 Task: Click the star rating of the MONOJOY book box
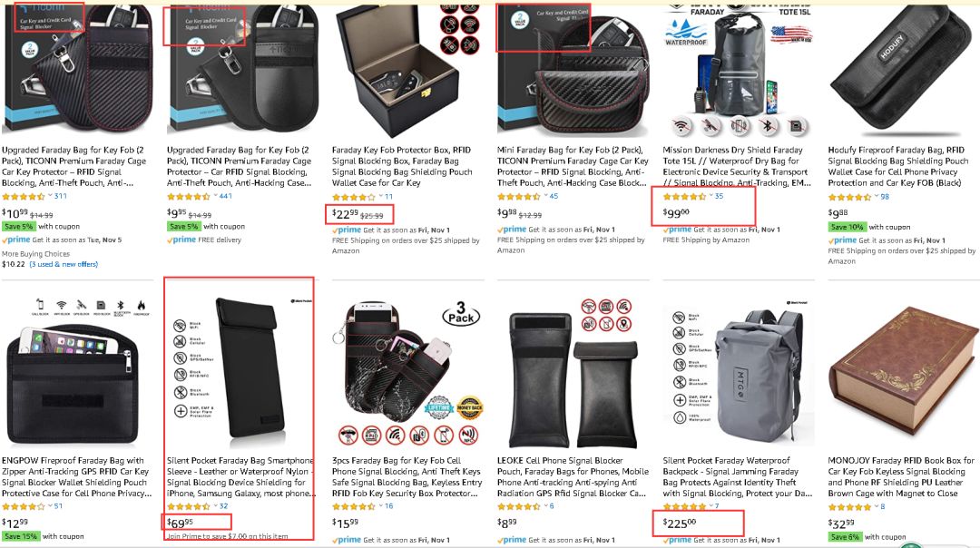[849, 507]
